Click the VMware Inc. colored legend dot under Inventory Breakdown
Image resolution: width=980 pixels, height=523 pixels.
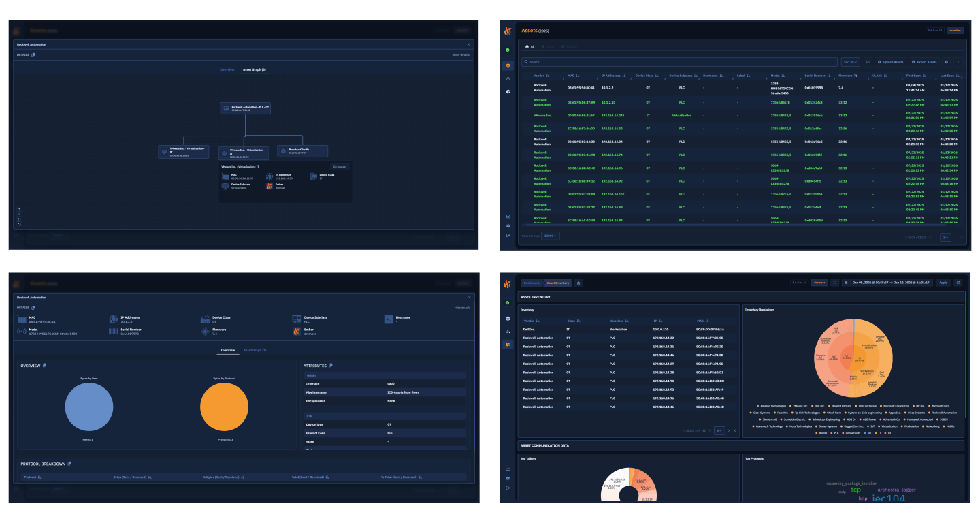point(790,406)
